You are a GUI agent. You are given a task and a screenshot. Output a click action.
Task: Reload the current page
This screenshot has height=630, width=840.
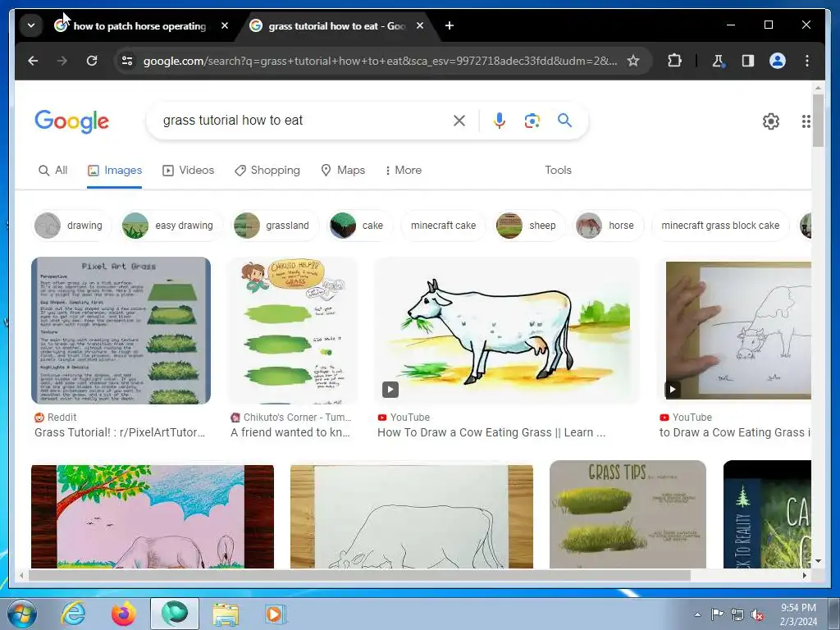92,61
